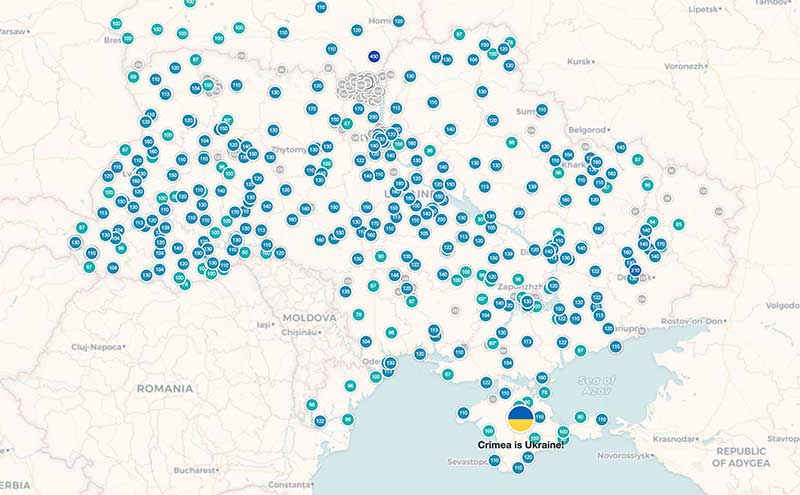The width and height of the screenshot is (800, 495).
Task: Click the 120 marker beside Mariupol label
Action: pos(608,328)
